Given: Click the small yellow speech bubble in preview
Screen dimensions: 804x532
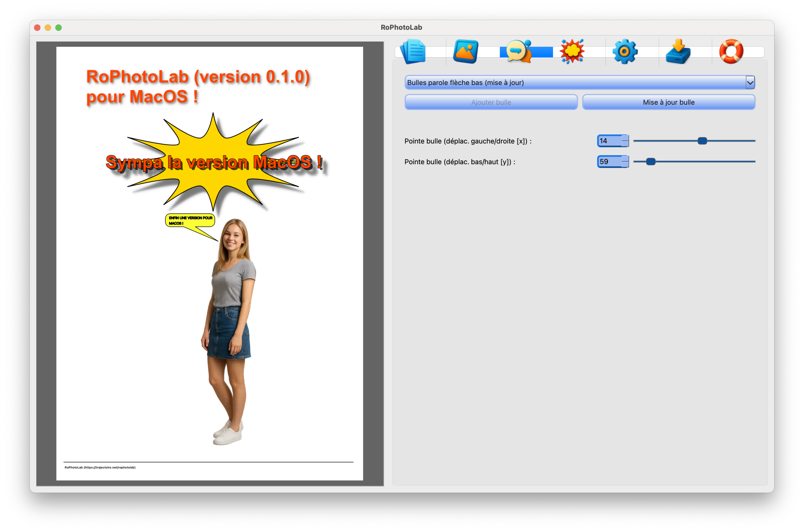Looking at the screenshot, I should point(190,221).
